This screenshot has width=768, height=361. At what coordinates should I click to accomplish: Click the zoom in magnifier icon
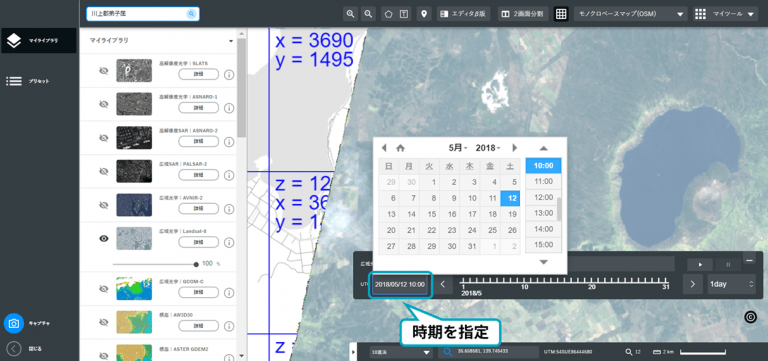(350, 14)
